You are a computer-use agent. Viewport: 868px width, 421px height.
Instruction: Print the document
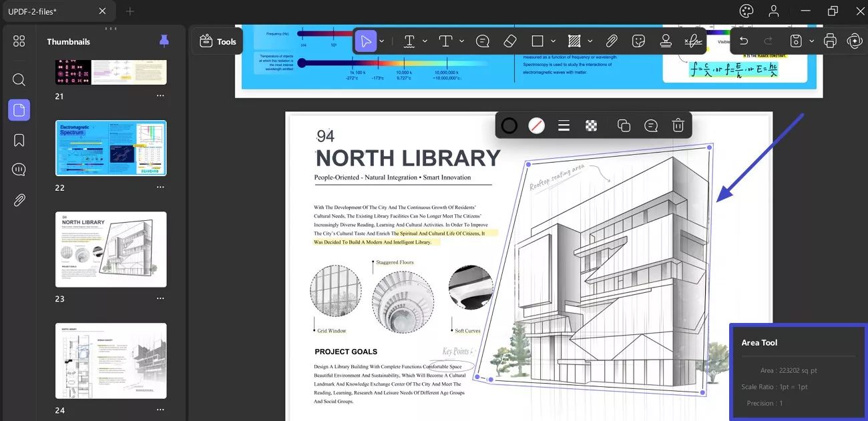tap(830, 41)
